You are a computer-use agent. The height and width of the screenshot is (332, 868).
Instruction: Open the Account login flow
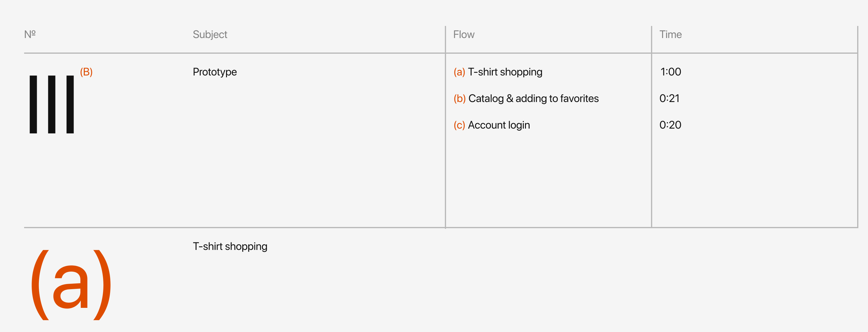pos(499,125)
